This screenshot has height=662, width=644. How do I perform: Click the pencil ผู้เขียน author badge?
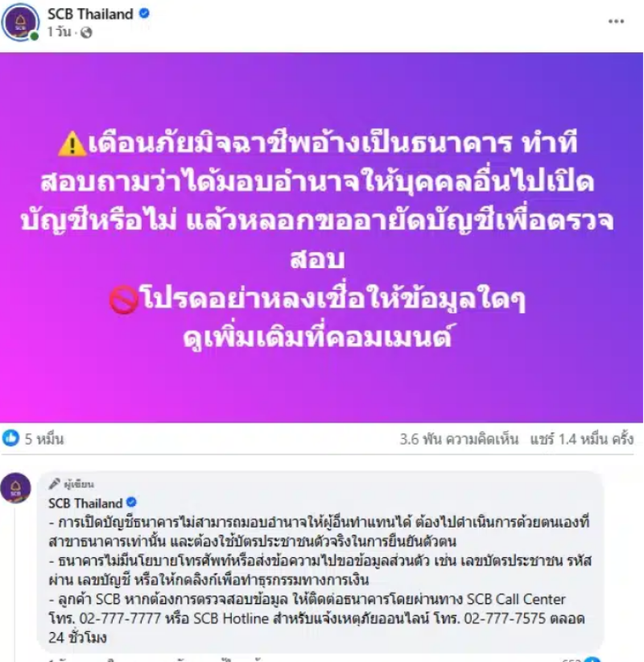pyautogui.click(x=72, y=484)
